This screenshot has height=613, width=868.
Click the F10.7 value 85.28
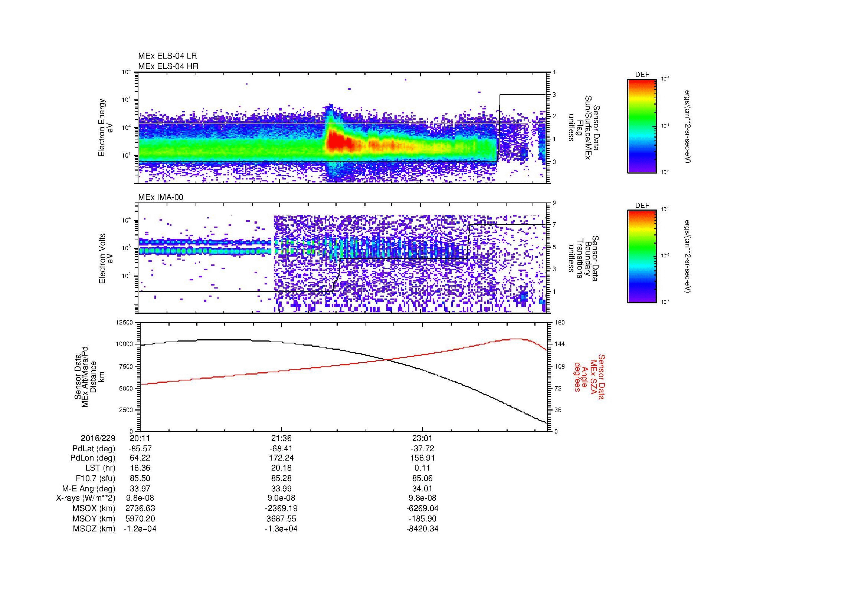[281, 478]
